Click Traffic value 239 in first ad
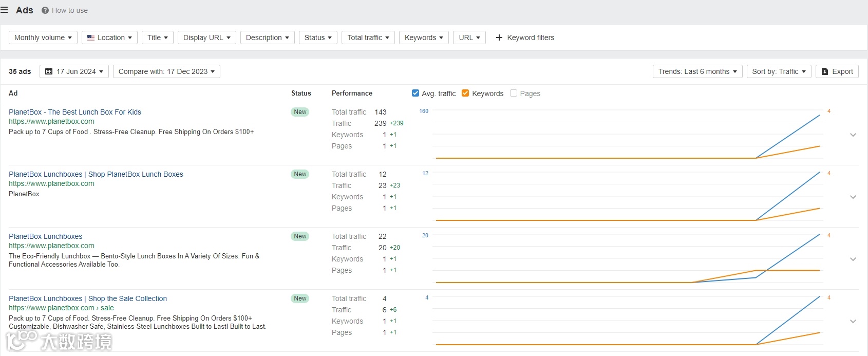This screenshot has height=356, width=868. pyautogui.click(x=381, y=123)
